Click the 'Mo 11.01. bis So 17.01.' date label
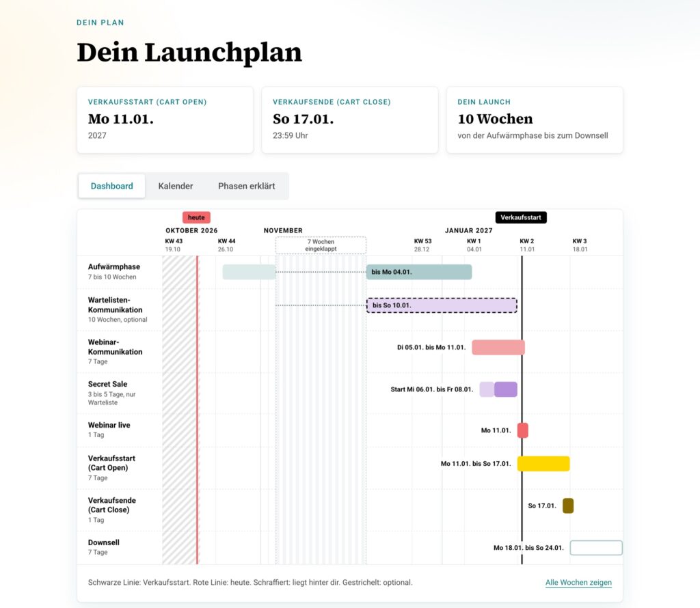This screenshot has height=608, width=700. pyautogui.click(x=476, y=464)
